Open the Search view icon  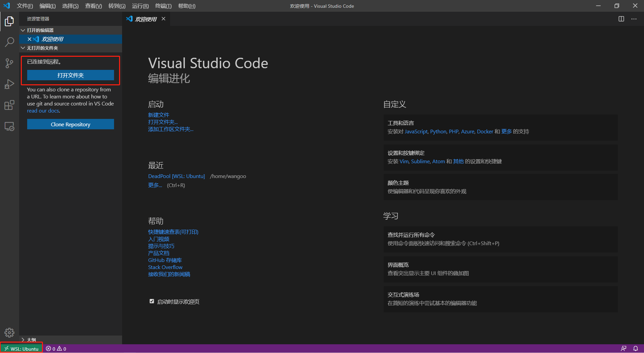click(x=9, y=42)
